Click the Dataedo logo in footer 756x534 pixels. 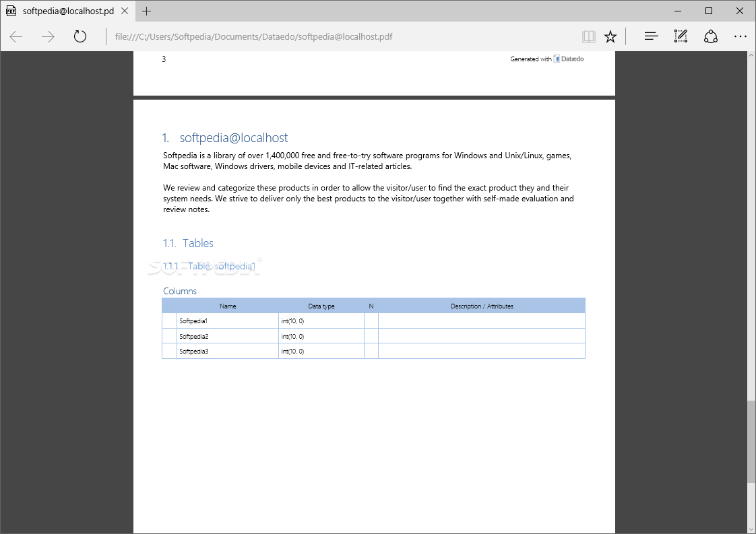[569, 59]
